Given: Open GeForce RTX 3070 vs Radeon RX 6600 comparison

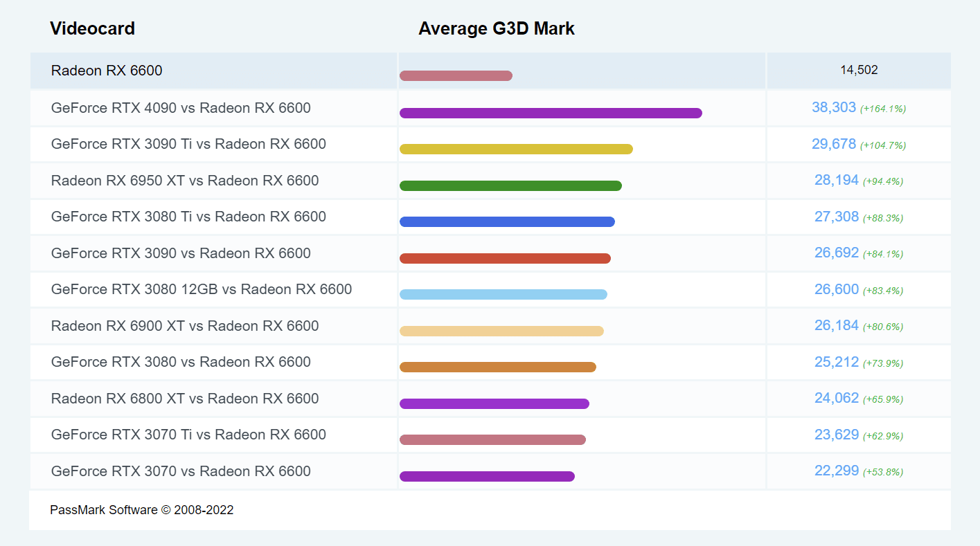Looking at the screenshot, I should coord(181,471).
